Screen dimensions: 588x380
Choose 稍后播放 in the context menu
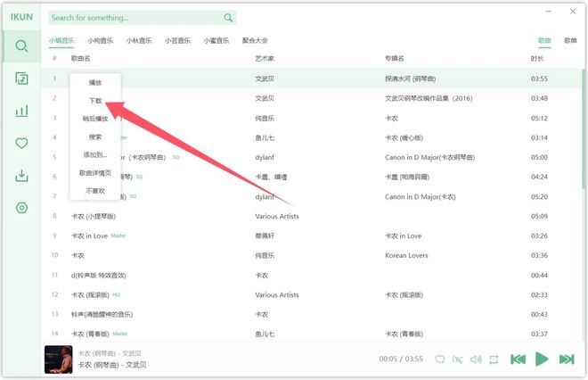[95, 119]
